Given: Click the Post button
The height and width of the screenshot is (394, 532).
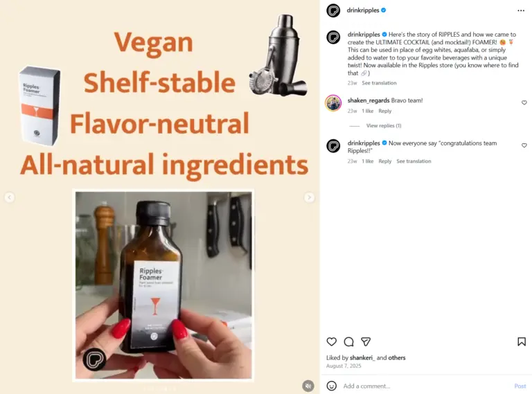Looking at the screenshot, I should [x=520, y=386].
